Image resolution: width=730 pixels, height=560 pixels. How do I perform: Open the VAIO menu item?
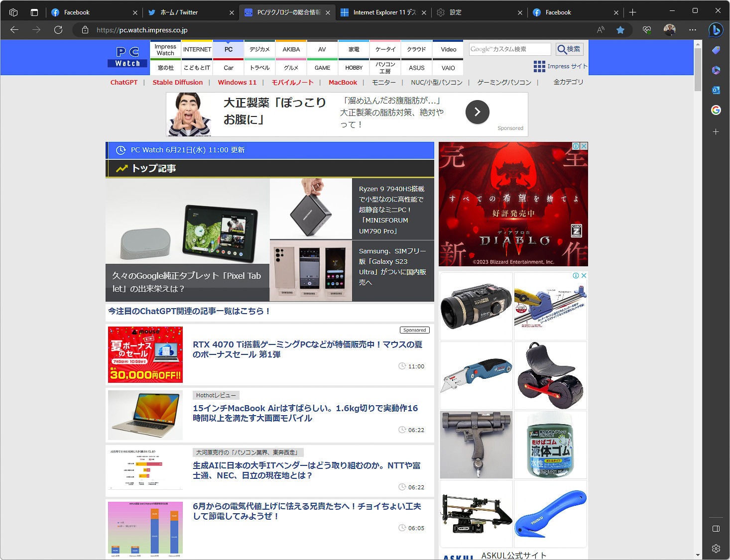[448, 68]
